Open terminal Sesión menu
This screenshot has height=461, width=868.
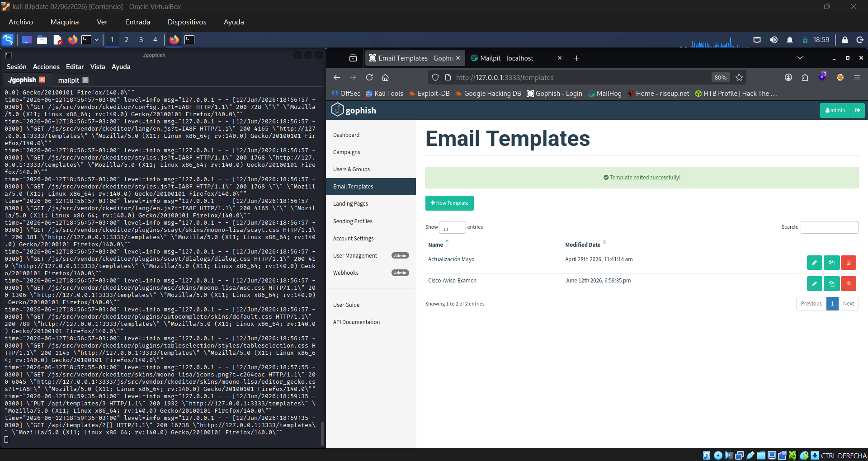coord(16,67)
